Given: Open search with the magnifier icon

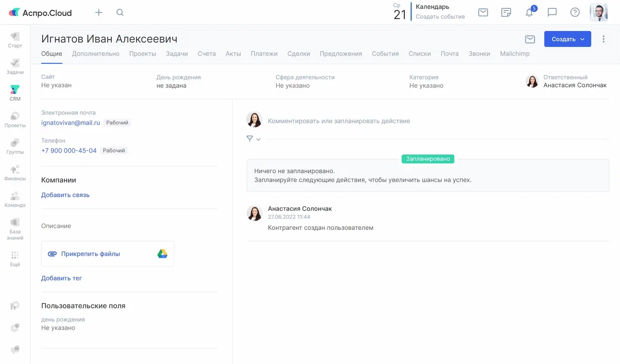Looking at the screenshot, I should [120, 13].
